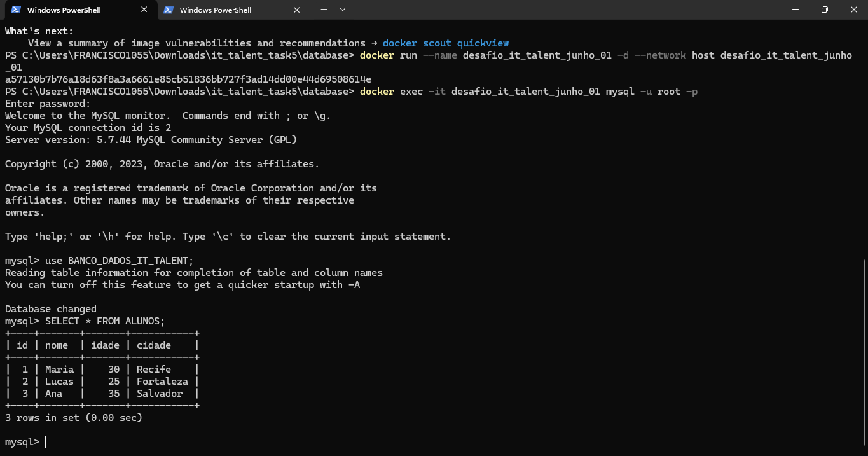Click the 'id' column header

click(x=22, y=345)
